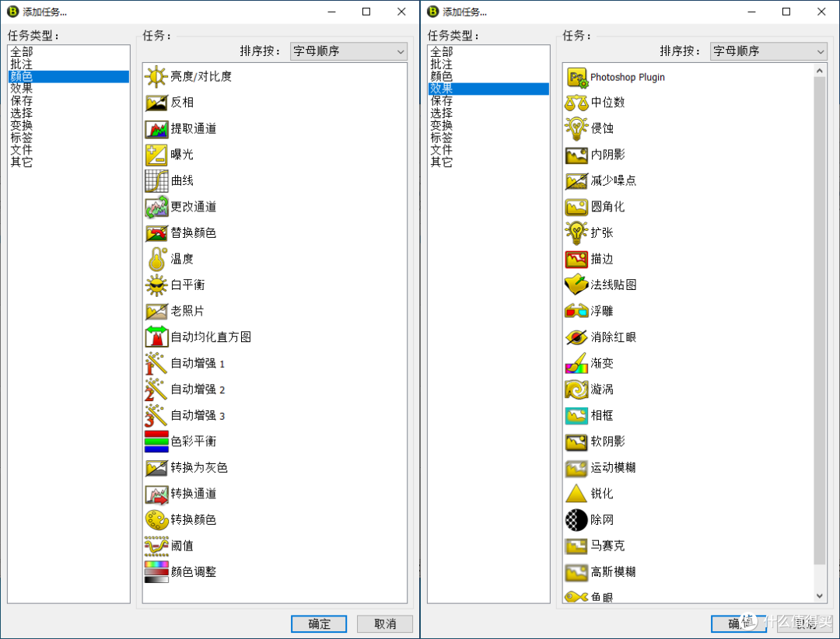Click the 替换颜色 icon
This screenshot has width=840, height=639.
[156, 233]
